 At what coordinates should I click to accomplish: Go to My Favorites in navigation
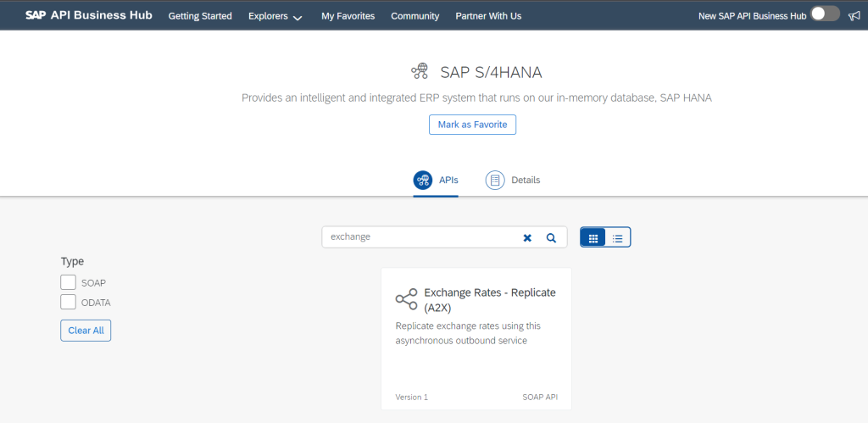(x=348, y=16)
